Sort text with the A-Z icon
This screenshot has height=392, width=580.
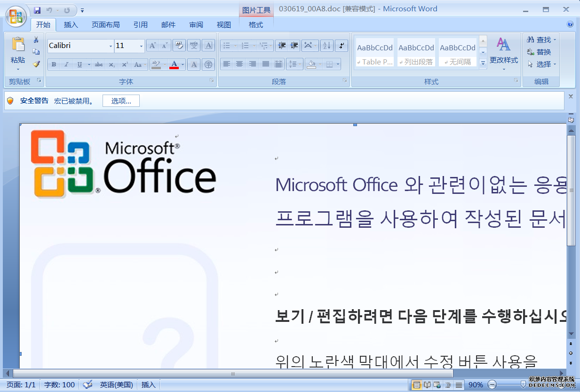326,46
